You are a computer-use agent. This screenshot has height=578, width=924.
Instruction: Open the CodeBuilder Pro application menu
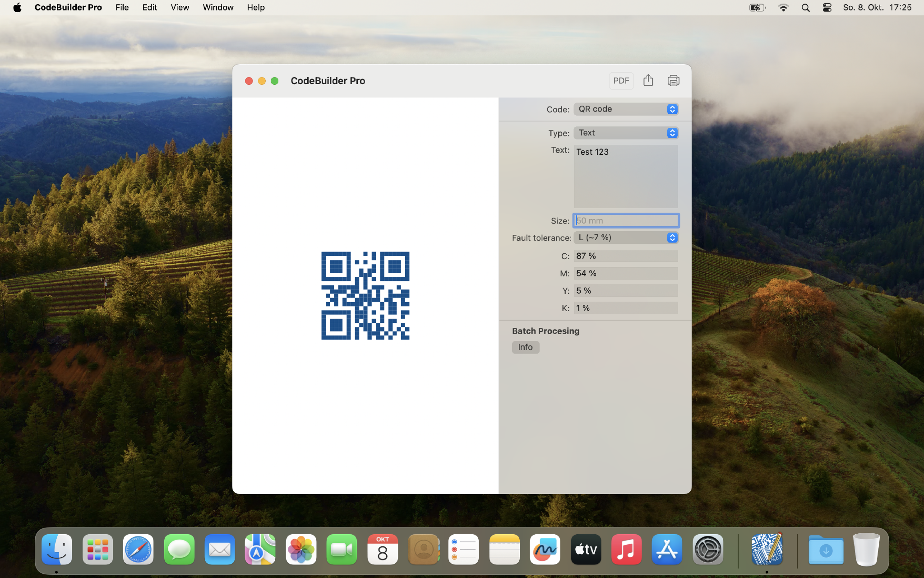pos(68,8)
